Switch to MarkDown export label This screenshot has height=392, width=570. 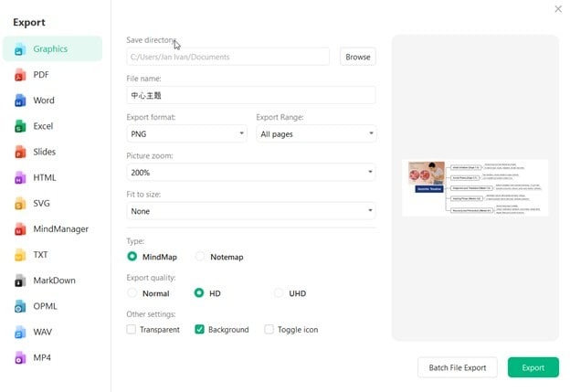[x=55, y=281]
